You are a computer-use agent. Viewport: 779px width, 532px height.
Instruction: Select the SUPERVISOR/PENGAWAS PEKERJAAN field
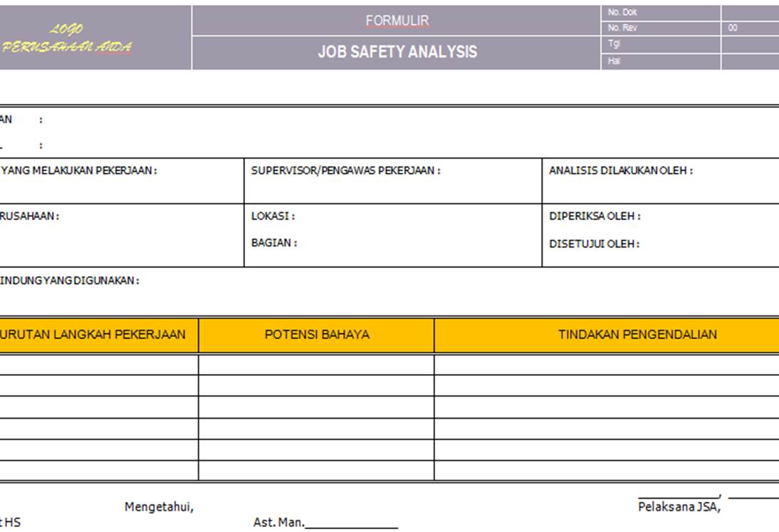[392, 182]
